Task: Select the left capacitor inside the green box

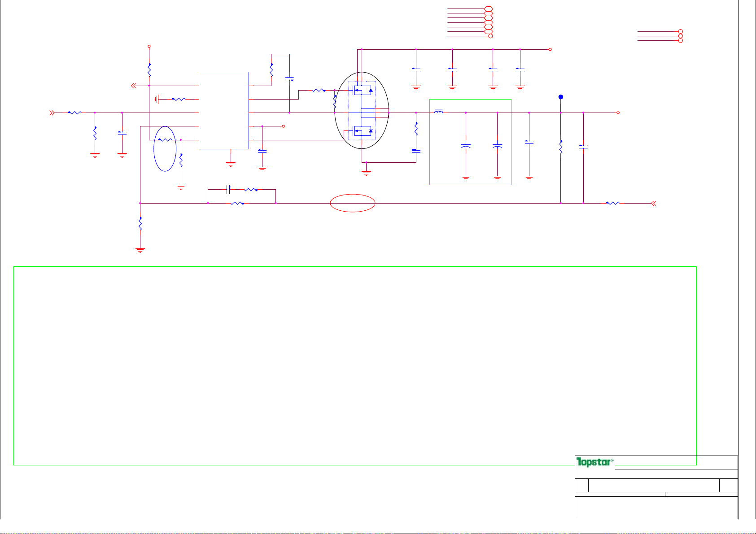Action: coord(466,147)
